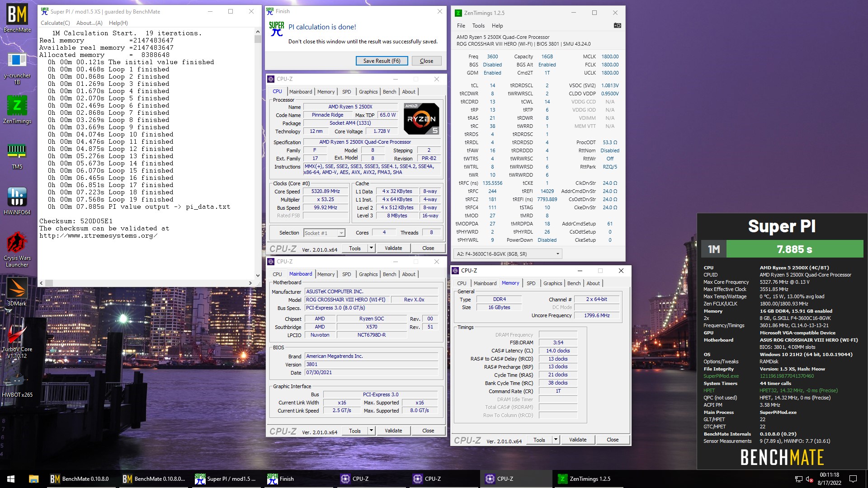868x488 pixels.
Task: Select the CPU tab in Memory CPU-Z window
Action: point(462,283)
